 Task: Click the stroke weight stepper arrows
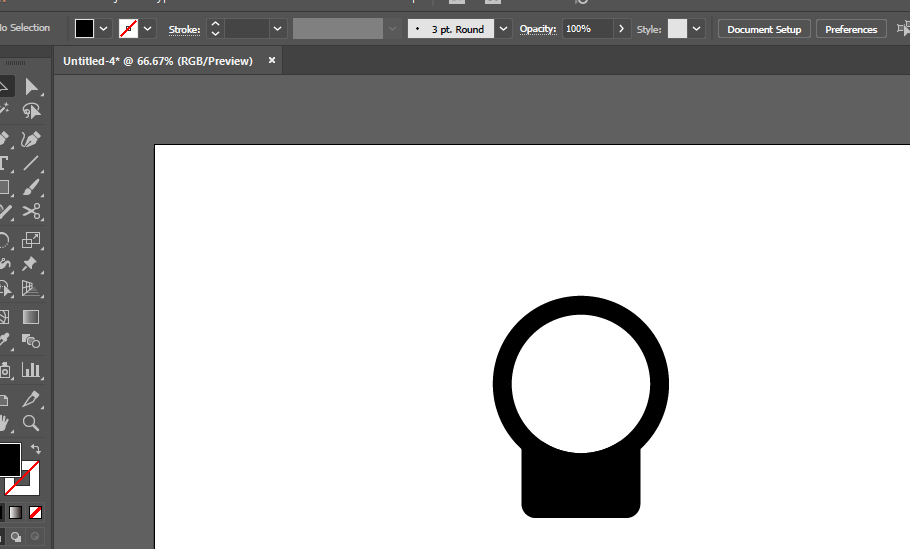[215, 28]
